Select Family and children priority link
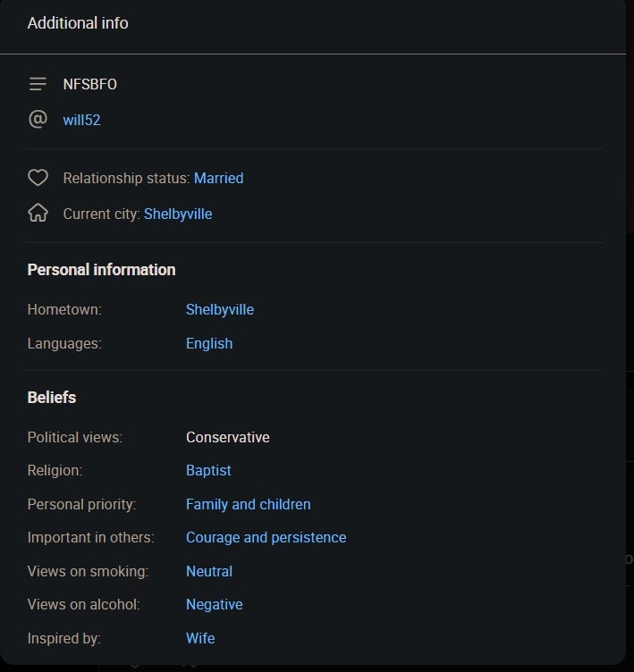The height and width of the screenshot is (672, 634). pos(248,504)
